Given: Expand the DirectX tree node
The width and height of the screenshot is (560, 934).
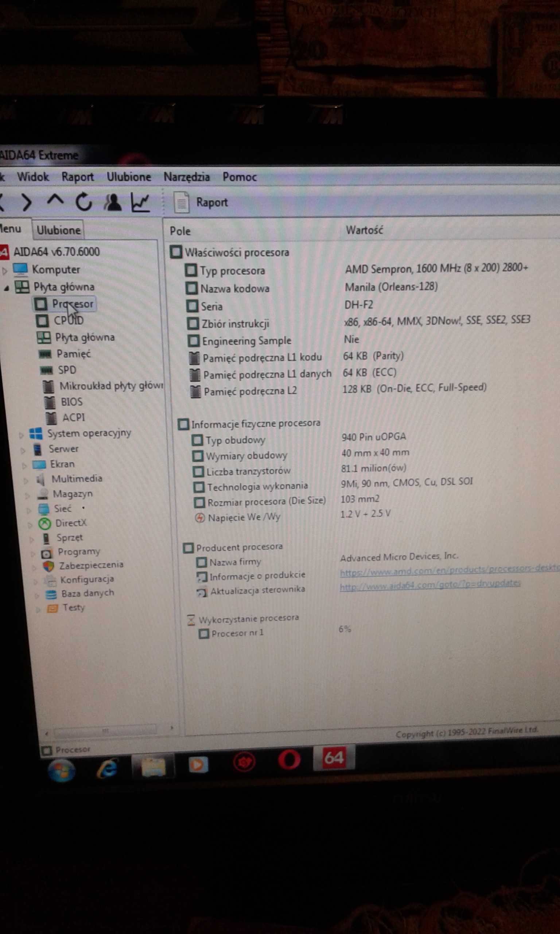Looking at the screenshot, I should click(x=30, y=525).
